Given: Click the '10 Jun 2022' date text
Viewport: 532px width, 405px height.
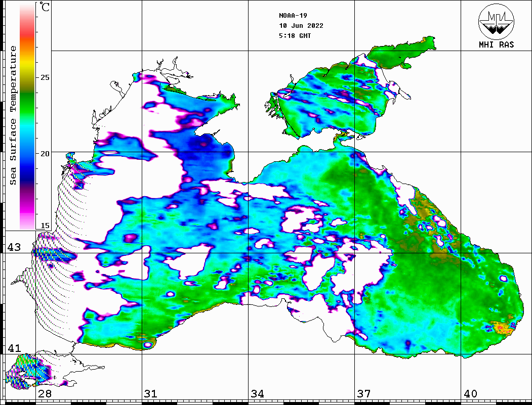Looking at the screenshot, I should [x=301, y=26].
